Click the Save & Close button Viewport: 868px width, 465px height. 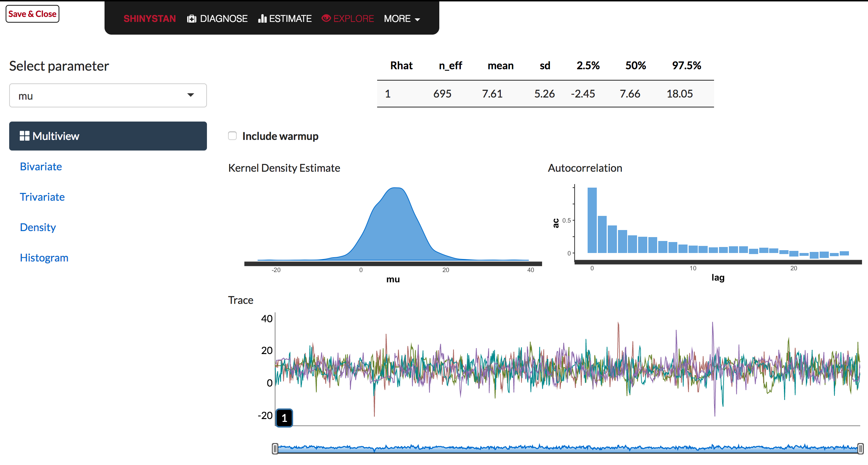click(x=32, y=14)
